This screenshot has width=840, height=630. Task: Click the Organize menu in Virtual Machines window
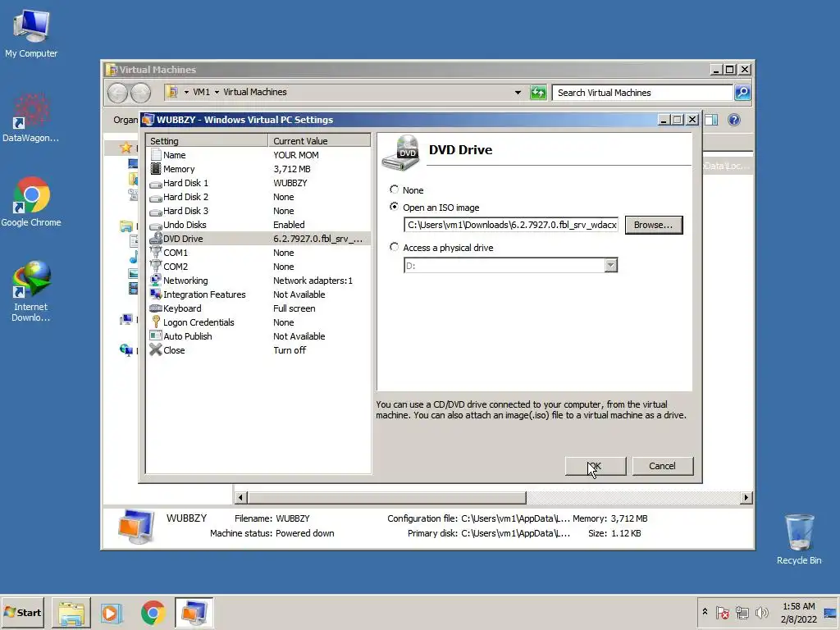click(126, 120)
